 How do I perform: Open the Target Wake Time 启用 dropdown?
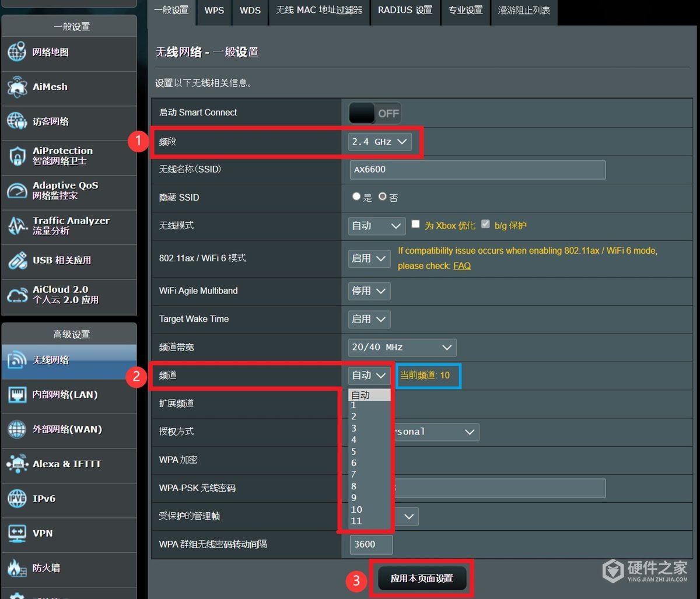[369, 319]
